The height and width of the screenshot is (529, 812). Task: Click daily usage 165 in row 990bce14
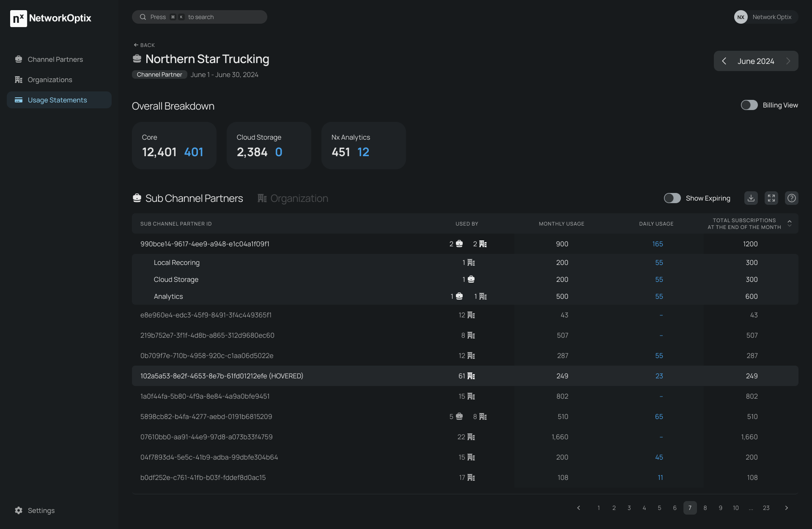[x=658, y=244]
